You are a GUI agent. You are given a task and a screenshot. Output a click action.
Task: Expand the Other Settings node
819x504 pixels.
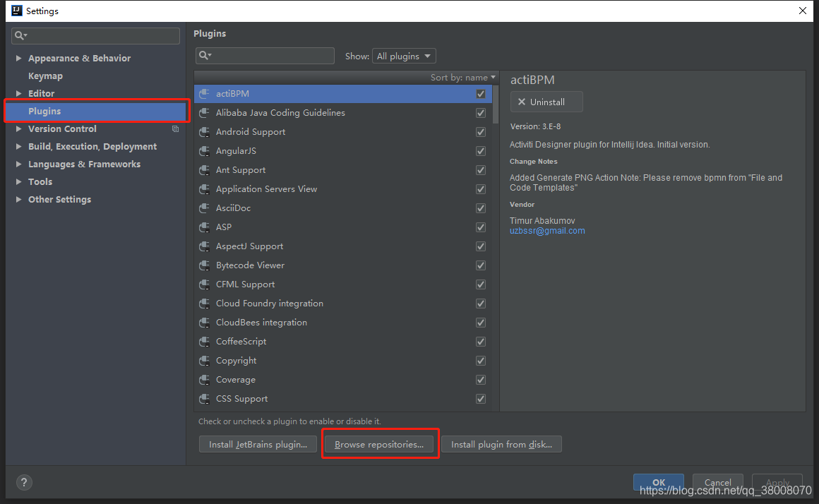19,200
